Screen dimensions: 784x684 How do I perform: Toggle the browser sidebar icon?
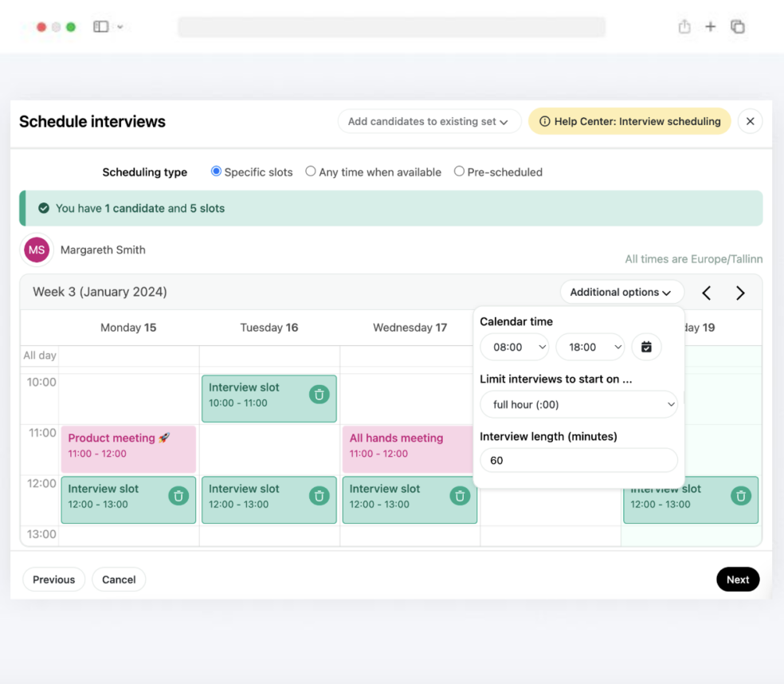pyautogui.click(x=100, y=26)
